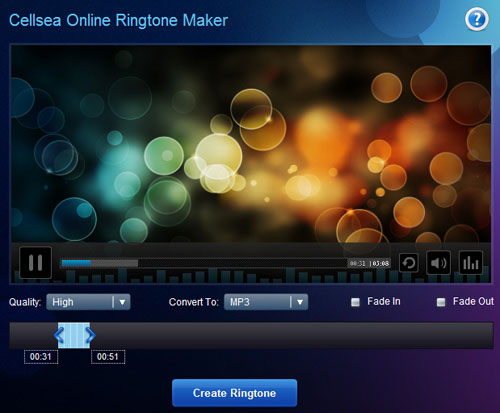This screenshot has height=413, width=500.
Task: Click the Create Ringtone button
Action: (x=235, y=393)
